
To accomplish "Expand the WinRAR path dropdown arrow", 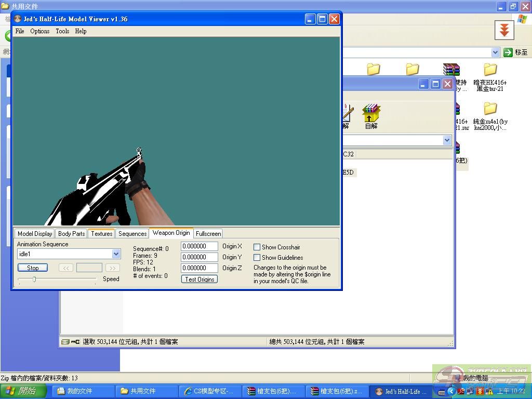I will point(447,140).
